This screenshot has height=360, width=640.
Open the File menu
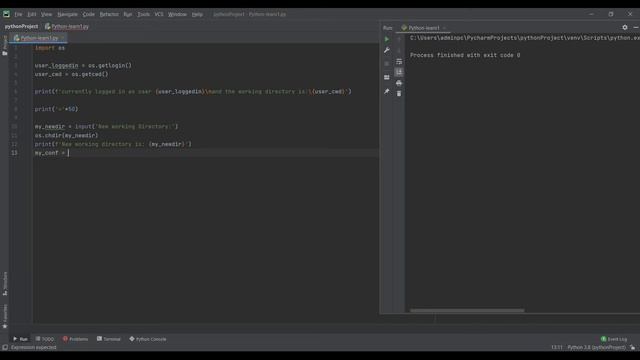click(18, 14)
